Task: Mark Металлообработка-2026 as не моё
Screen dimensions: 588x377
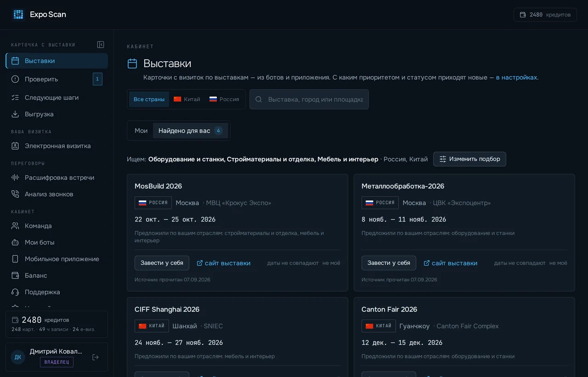Action: tap(558, 263)
